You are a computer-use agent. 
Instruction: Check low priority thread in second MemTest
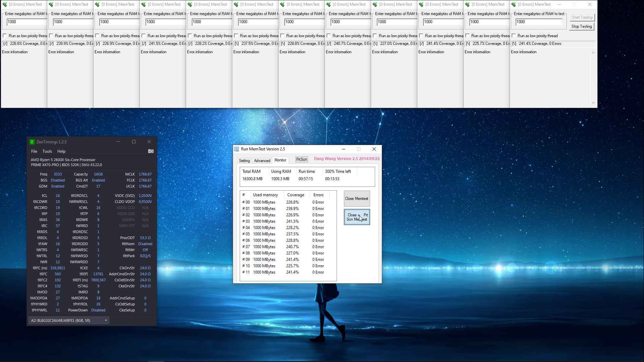click(51, 36)
